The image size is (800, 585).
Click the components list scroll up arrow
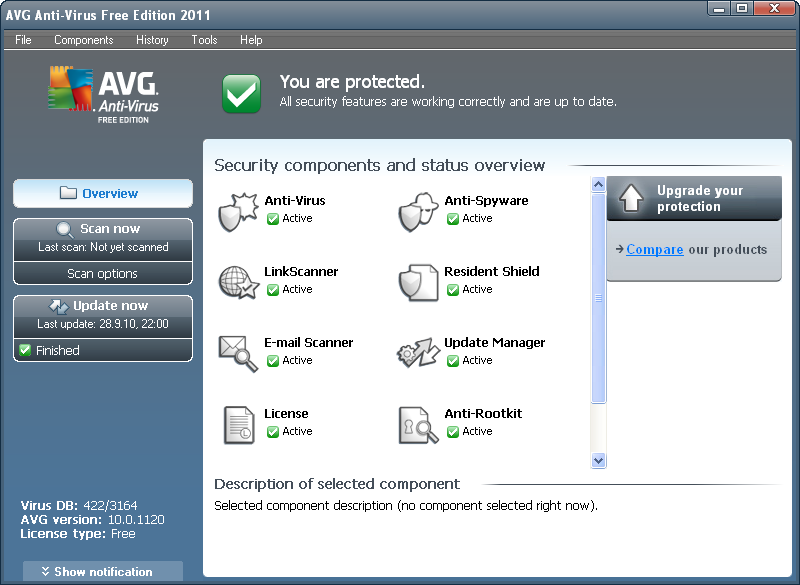pyautogui.click(x=598, y=184)
